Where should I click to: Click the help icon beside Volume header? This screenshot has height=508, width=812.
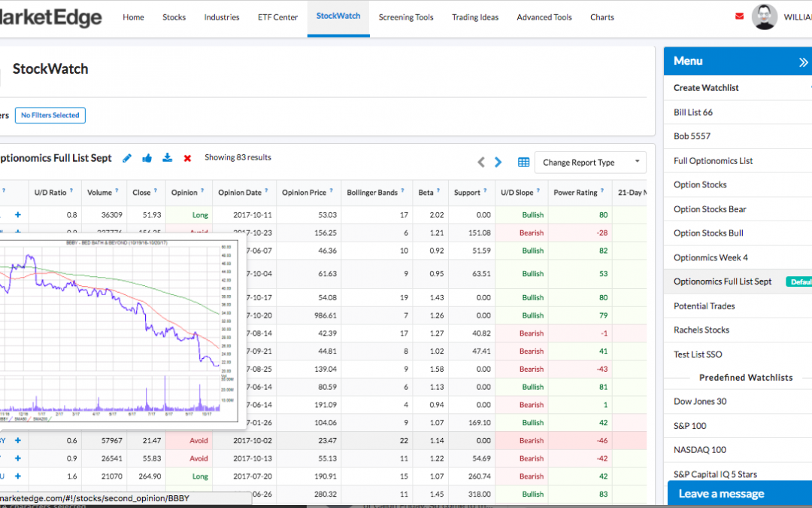tap(117, 190)
